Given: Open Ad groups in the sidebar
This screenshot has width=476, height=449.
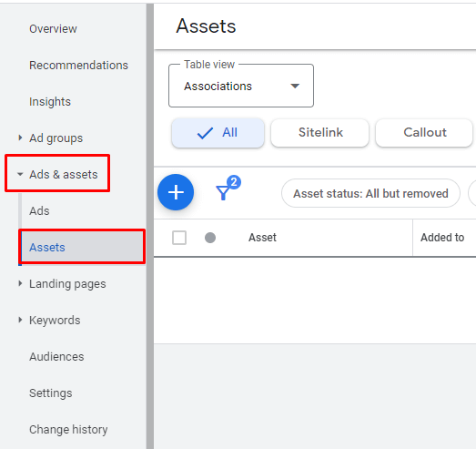Looking at the screenshot, I should [x=56, y=138].
